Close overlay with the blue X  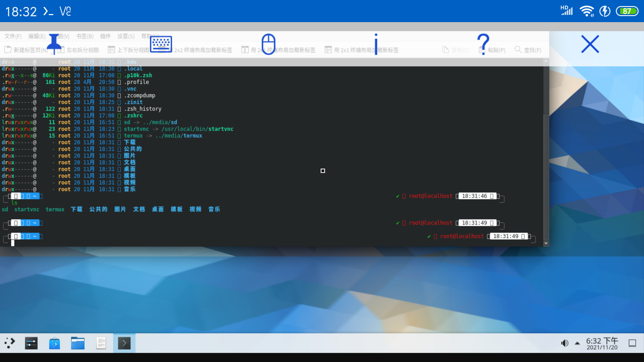(590, 44)
